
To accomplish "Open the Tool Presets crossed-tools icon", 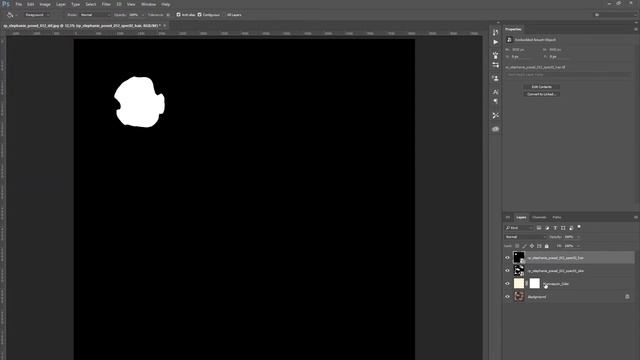I will tap(495, 116).
